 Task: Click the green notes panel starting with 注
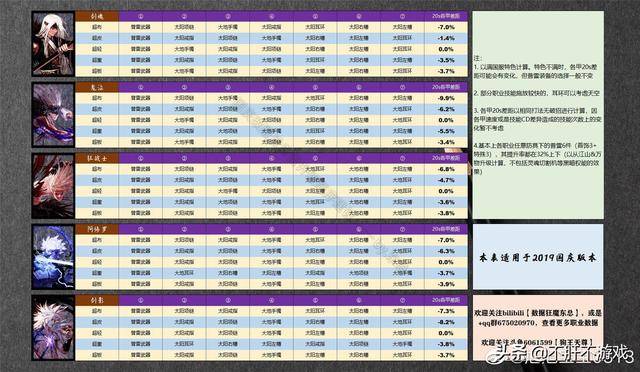point(538,115)
